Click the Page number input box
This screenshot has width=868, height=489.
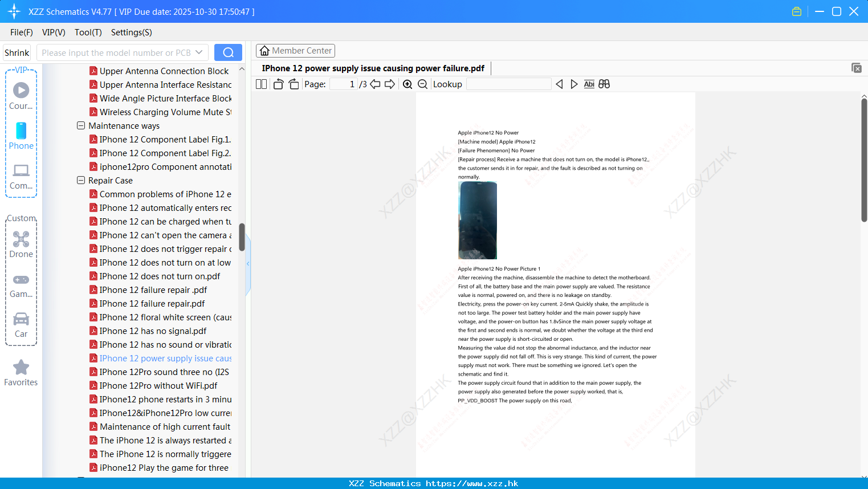344,84
